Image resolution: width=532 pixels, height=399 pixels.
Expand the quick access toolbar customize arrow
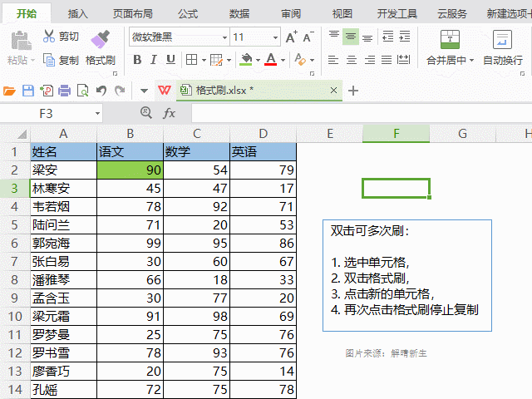[x=144, y=91]
